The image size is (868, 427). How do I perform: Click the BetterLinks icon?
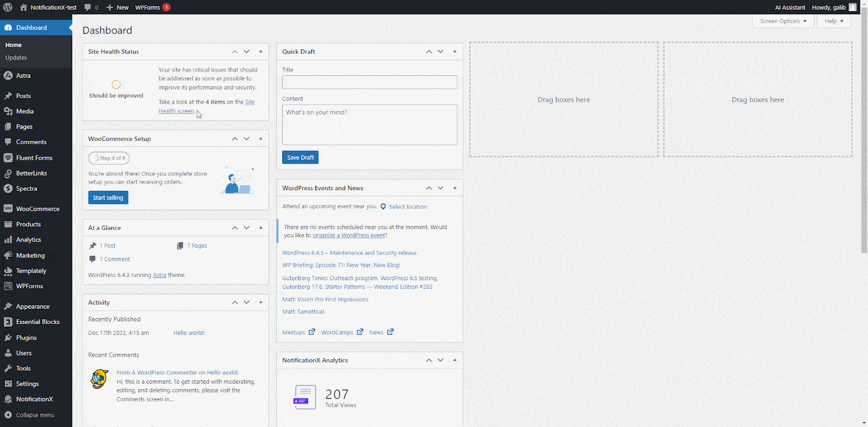8,173
